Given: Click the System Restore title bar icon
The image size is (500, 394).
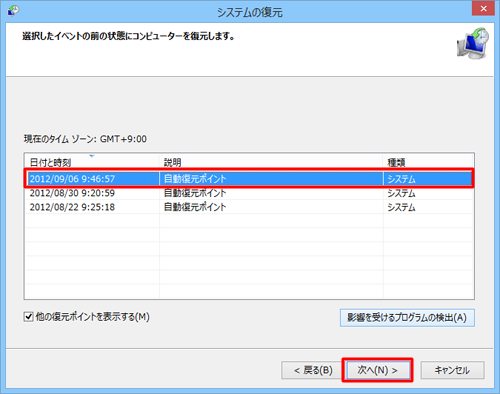Looking at the screenshot, I should (x=13, y=10).
